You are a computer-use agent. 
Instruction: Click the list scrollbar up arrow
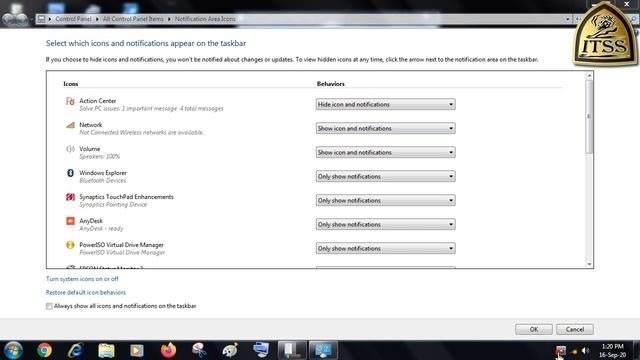(x=589, y=76)
